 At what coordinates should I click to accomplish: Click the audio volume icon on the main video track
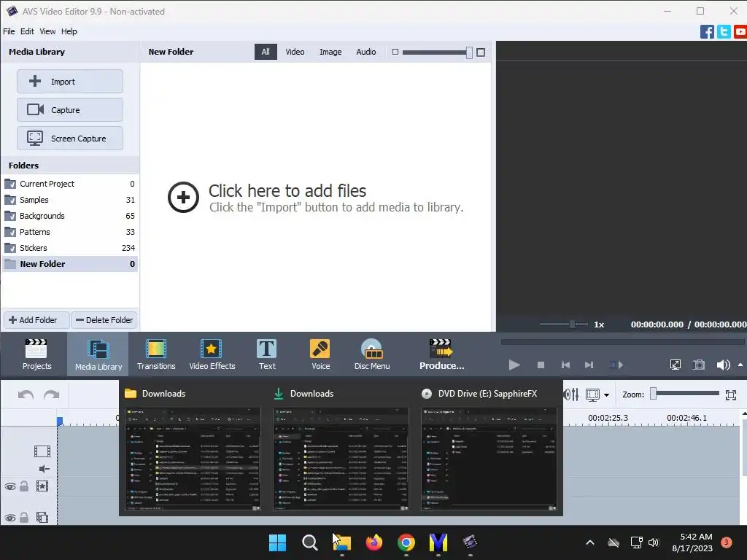[x=44, y=469]
